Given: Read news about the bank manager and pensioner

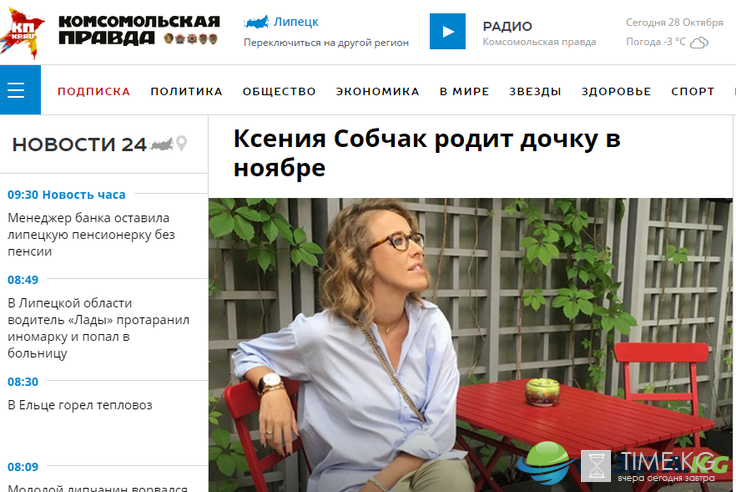Looking at the screenshot, I should 91,234.
